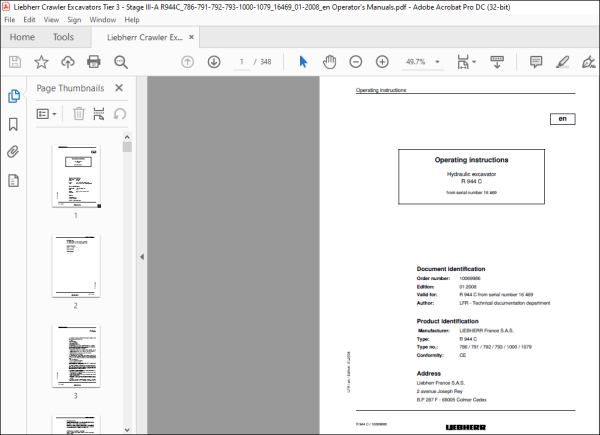Open the Bookmarks sidebar panel
This screenshot has height=435, width=600.
13,124
